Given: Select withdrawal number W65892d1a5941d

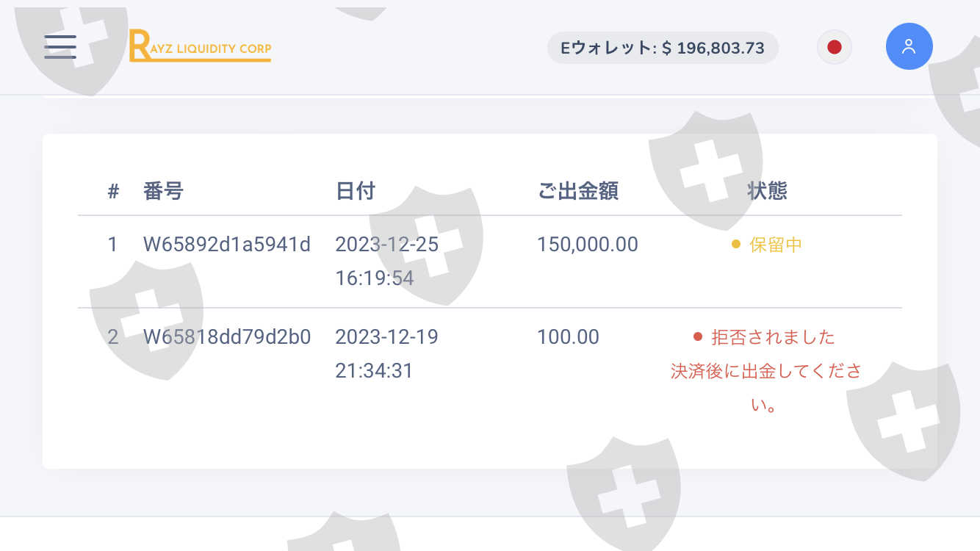Looking at the screenshot, I should click(227, 245).
